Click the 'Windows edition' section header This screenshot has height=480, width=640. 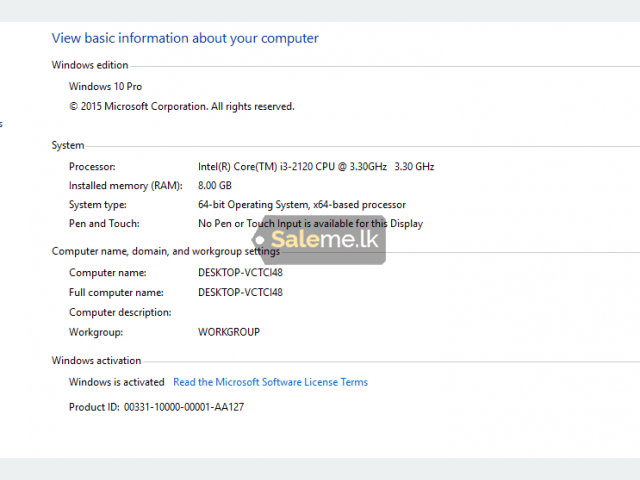(90, 65)
